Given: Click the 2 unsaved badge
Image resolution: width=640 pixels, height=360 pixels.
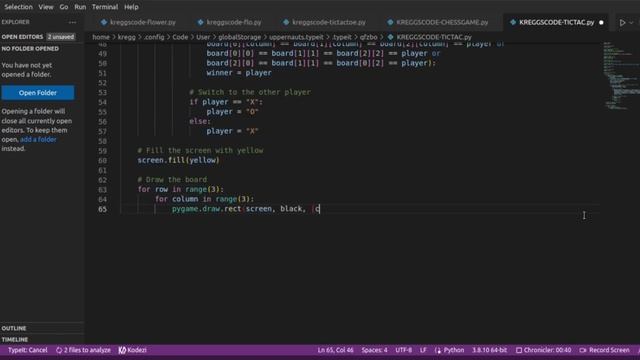Looking at the screenshot, I should [61, 37].
